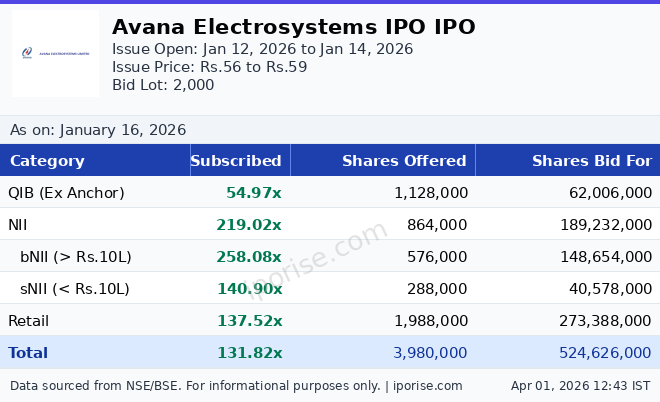Screen dimensions: 660x402
Task: Click the 131.82x total subscription figure
Action: point(249,353)
